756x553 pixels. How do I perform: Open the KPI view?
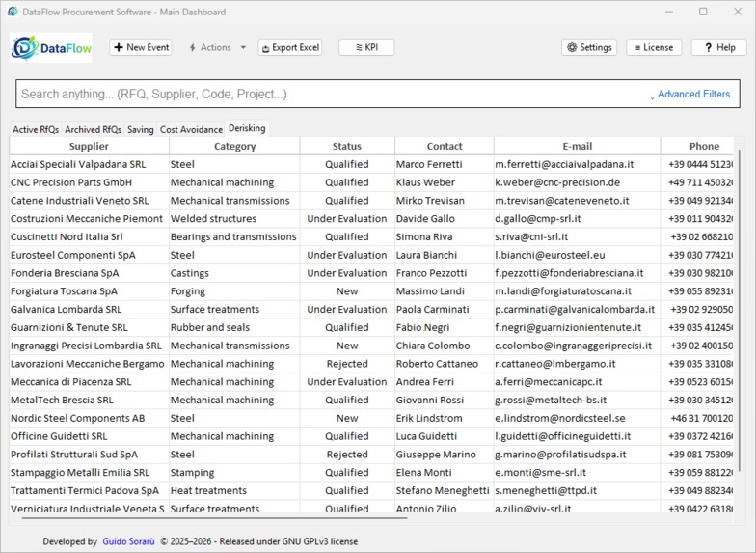tap(366, 47)
